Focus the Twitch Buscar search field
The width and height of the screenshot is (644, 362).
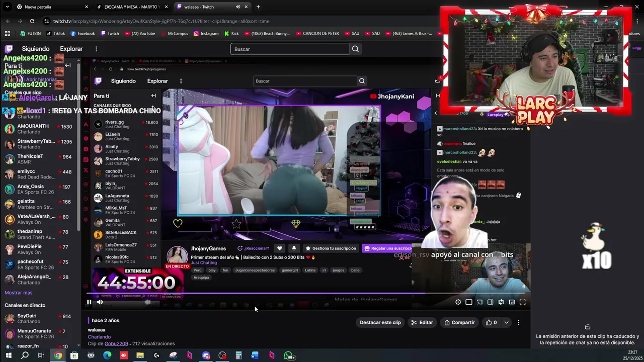coord(289,49)
